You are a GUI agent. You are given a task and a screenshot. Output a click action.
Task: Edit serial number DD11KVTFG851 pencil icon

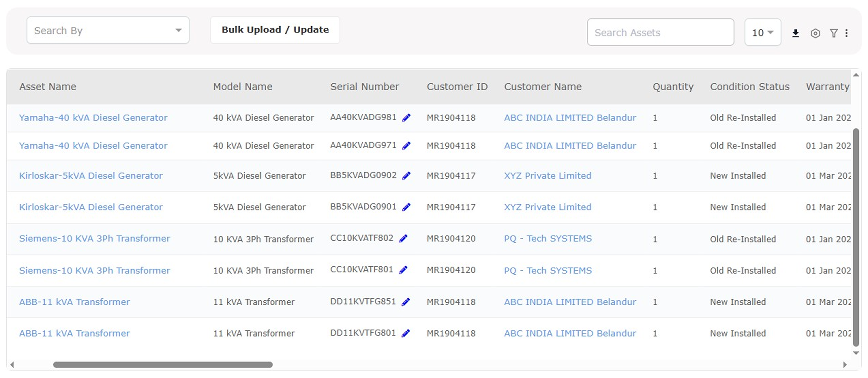406,302
